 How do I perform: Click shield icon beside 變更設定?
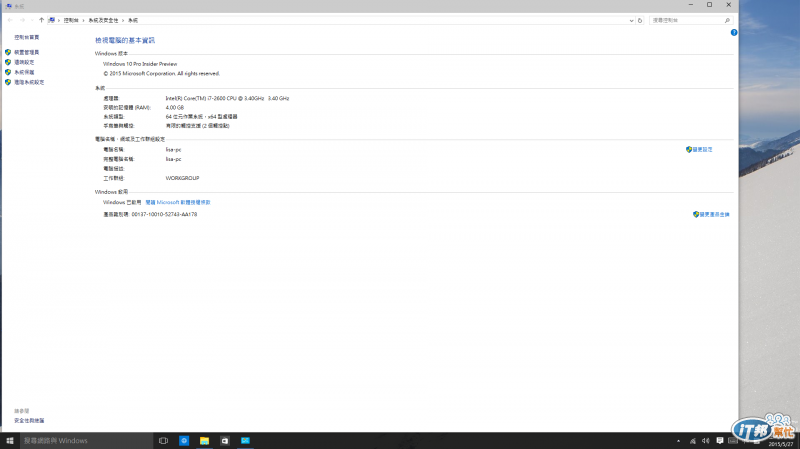689,149
